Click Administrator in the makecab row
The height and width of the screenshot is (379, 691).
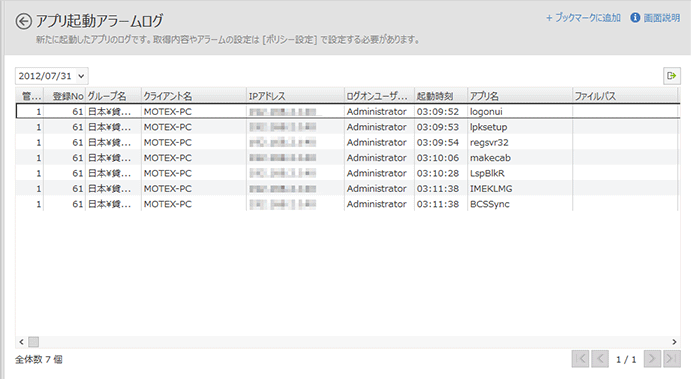[x=376, y=158]
